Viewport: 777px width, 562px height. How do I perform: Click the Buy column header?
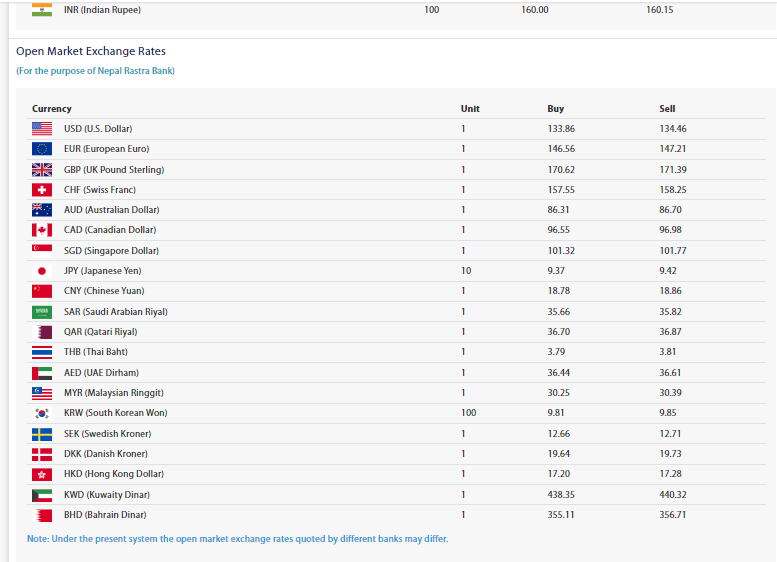(555, 108)
